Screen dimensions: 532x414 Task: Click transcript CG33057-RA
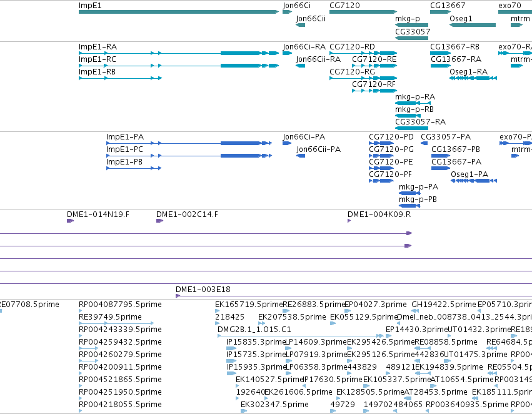point(411,128)
